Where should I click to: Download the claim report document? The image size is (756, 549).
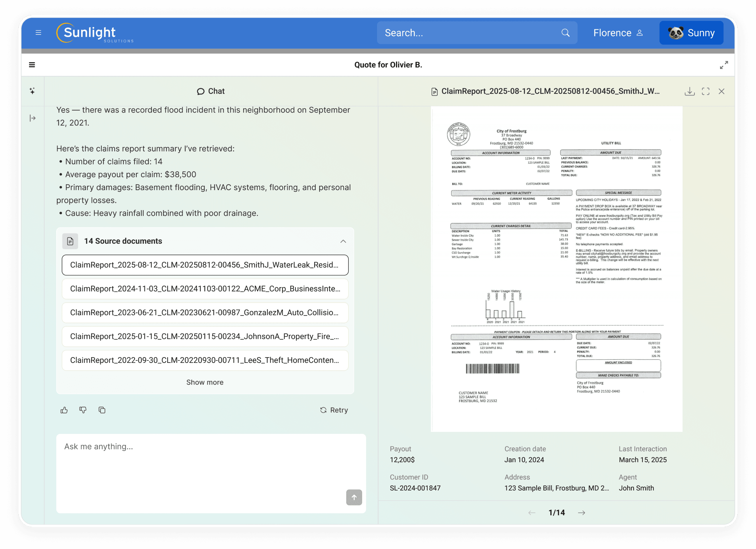pos(689,91)
